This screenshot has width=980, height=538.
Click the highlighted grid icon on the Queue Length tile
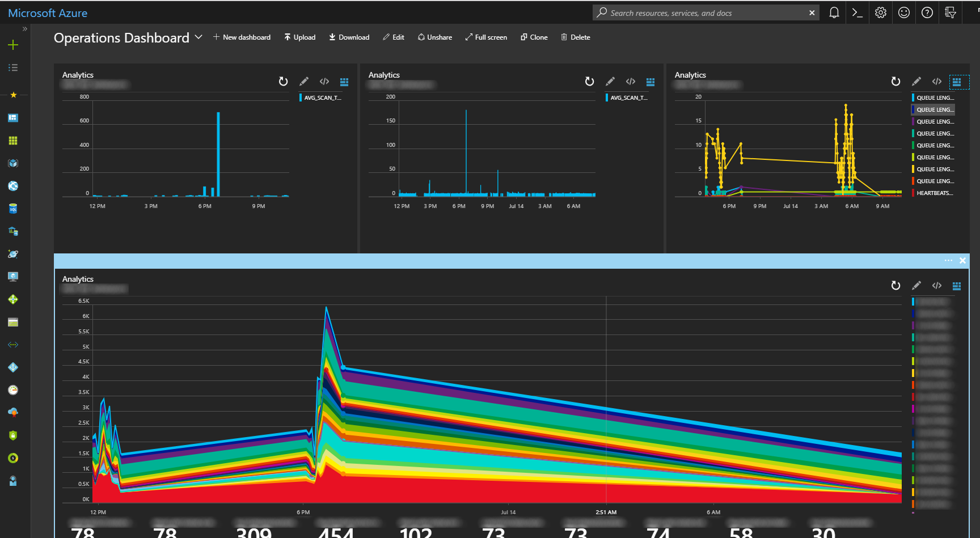click(957, 82)
